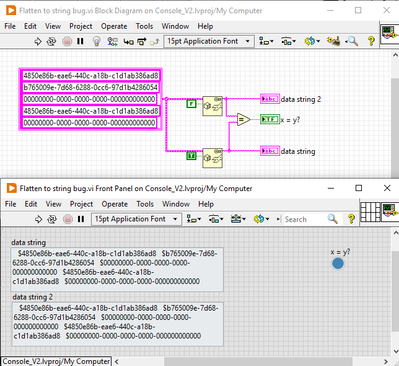Select upper Flatten To String node
Screen dimensions: 399x366
point(213,106)
